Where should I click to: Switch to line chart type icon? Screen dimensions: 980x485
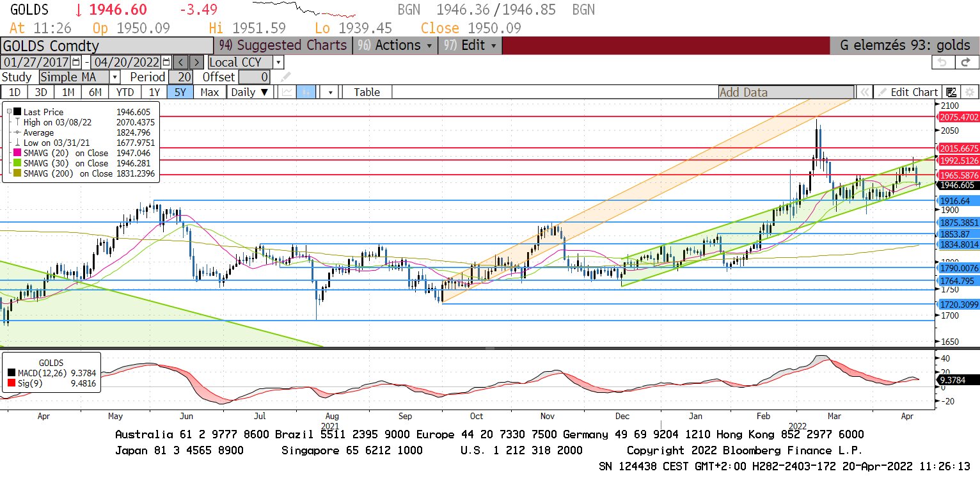coord(287,92)
